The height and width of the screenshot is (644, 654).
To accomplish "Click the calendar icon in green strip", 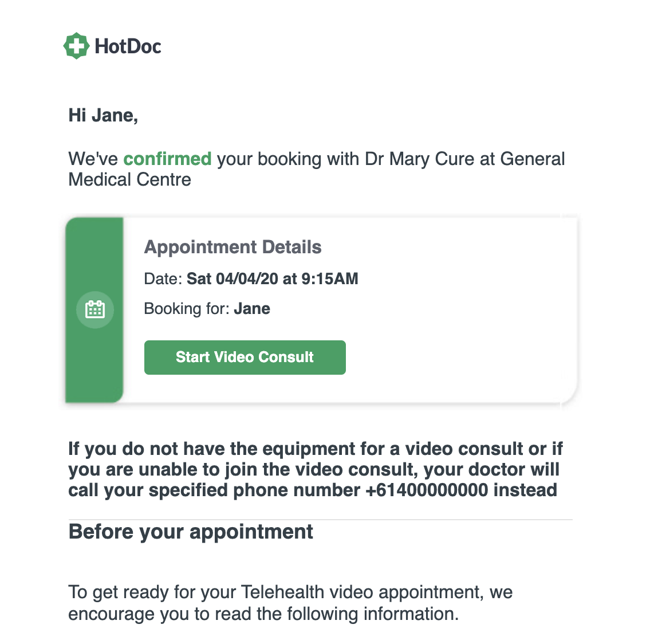I will point(95,309).
